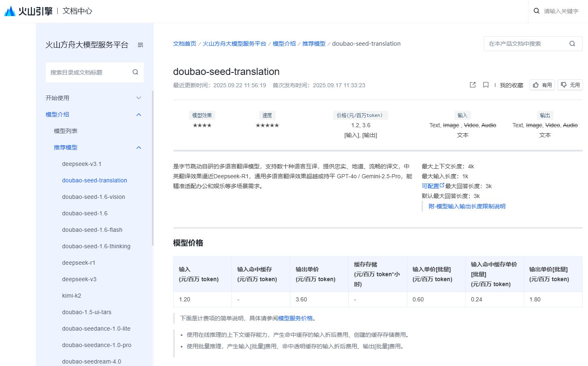Click the 0.60 batch input price cell

click(x=436, y=299)
